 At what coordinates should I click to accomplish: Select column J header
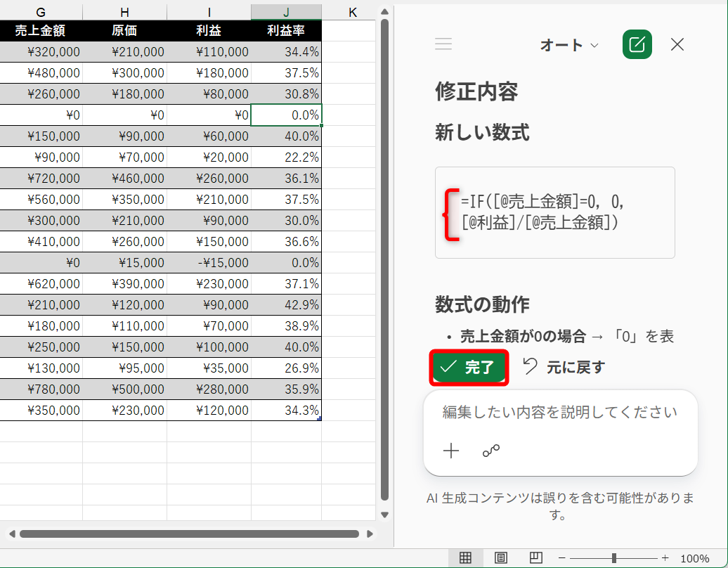click(x=286, y=12)
